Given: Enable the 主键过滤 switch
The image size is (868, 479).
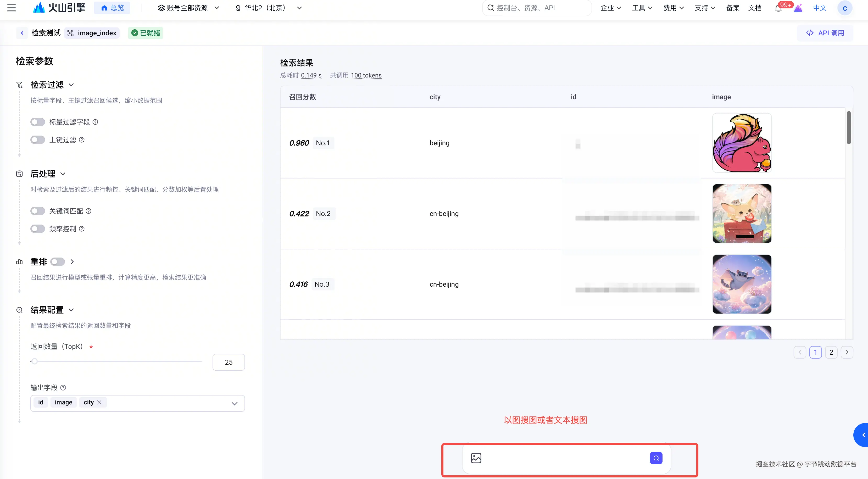Looking at the screenshot, I should (x=37, y=140).
